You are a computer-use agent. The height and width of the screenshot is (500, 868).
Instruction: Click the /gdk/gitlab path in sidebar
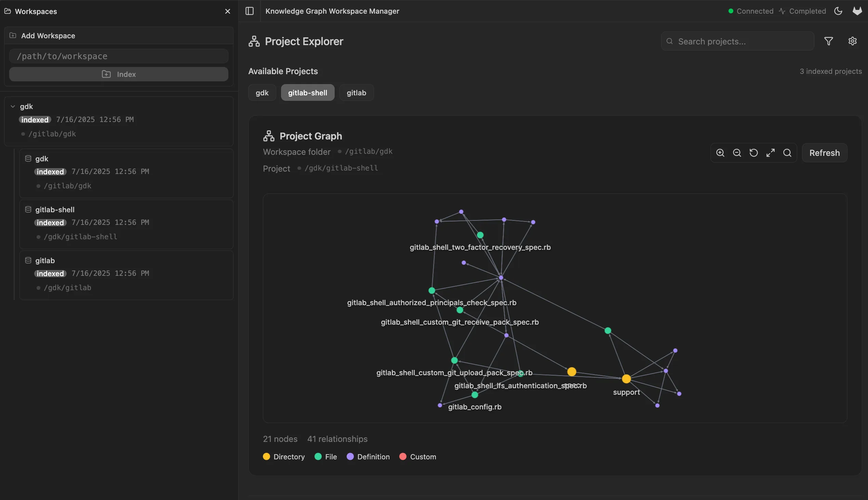(67, 287)
